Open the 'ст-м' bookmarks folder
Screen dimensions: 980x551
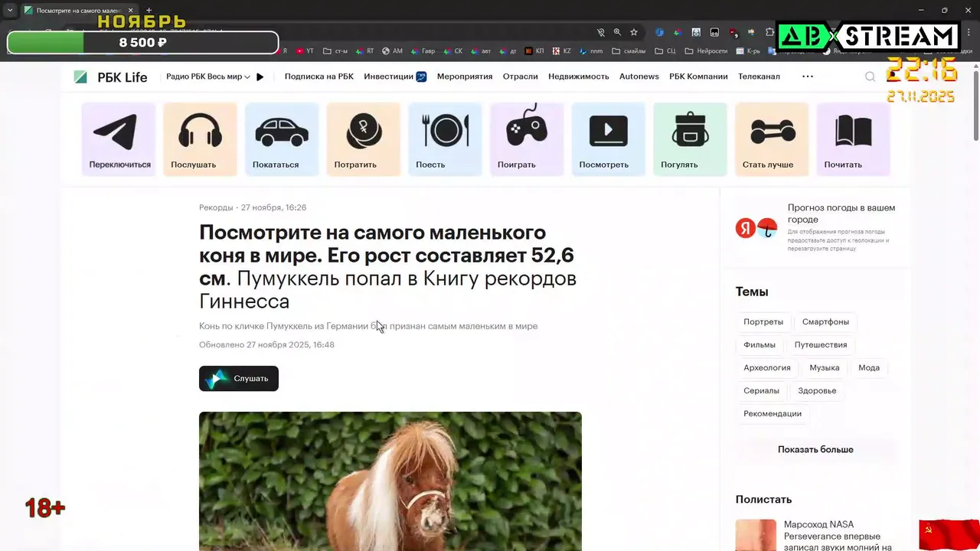click(335, 51)
